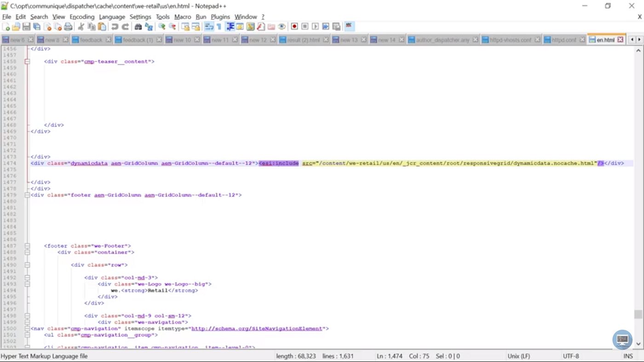Image resolution: width=644 pixels, height=362 pixels.
Task: Collapse fold marker at line 1500 nav
Action: click(x=27, y=328)
